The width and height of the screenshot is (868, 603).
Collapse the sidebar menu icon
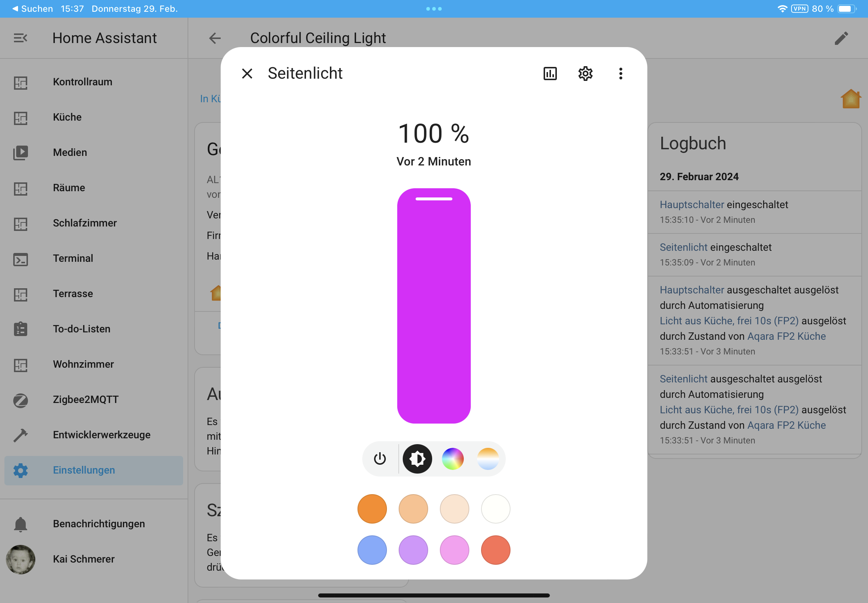click(20, 38)
